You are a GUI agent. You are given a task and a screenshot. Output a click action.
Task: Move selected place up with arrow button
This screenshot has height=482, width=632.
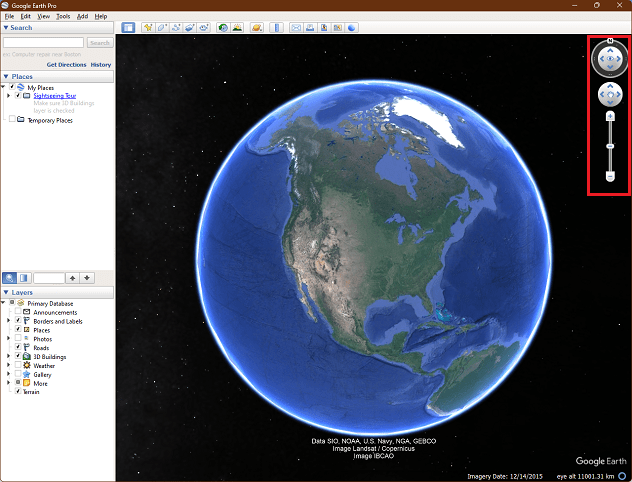click(73, 278)
